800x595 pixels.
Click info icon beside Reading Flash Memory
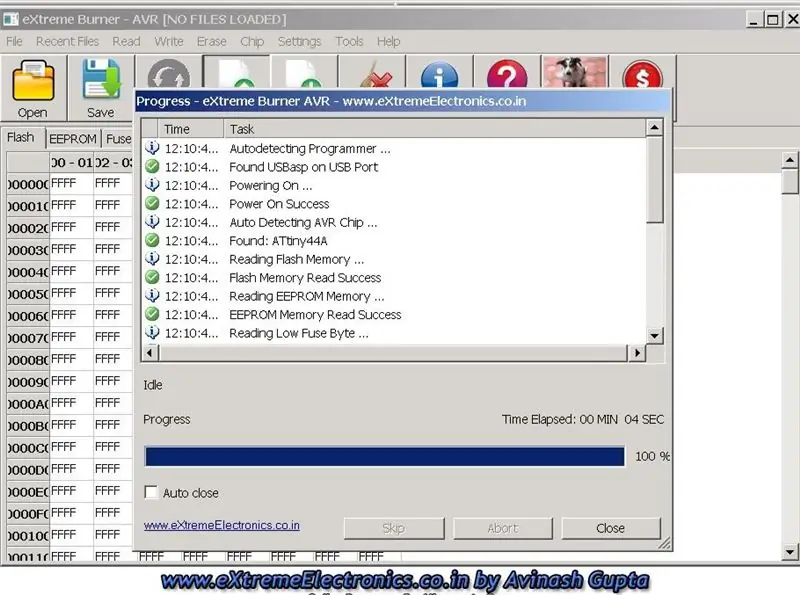tap(152, 258)
